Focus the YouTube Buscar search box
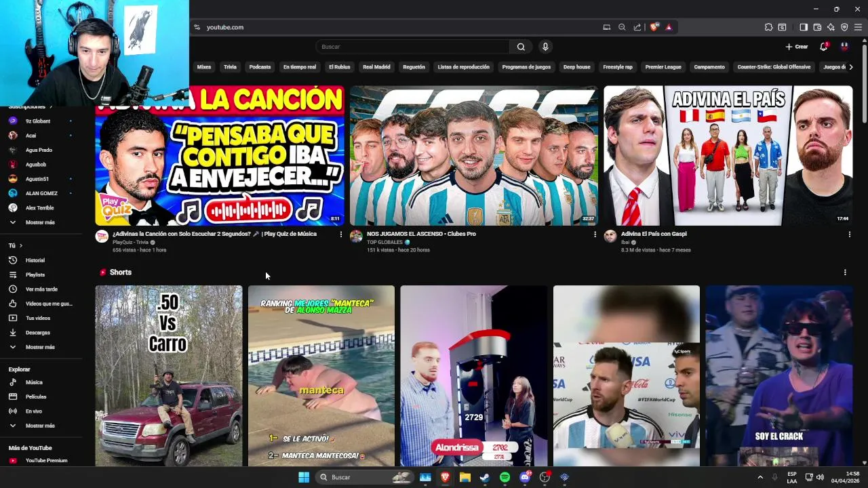This screenshot has width=868, height=488. tap(413, 47)
